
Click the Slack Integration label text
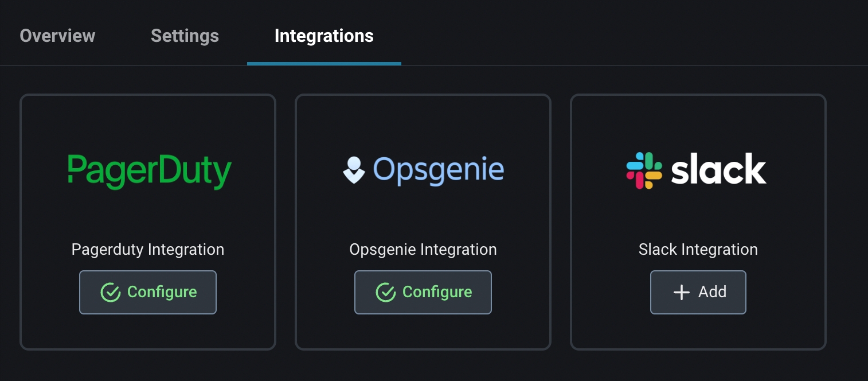pos(698,250)
